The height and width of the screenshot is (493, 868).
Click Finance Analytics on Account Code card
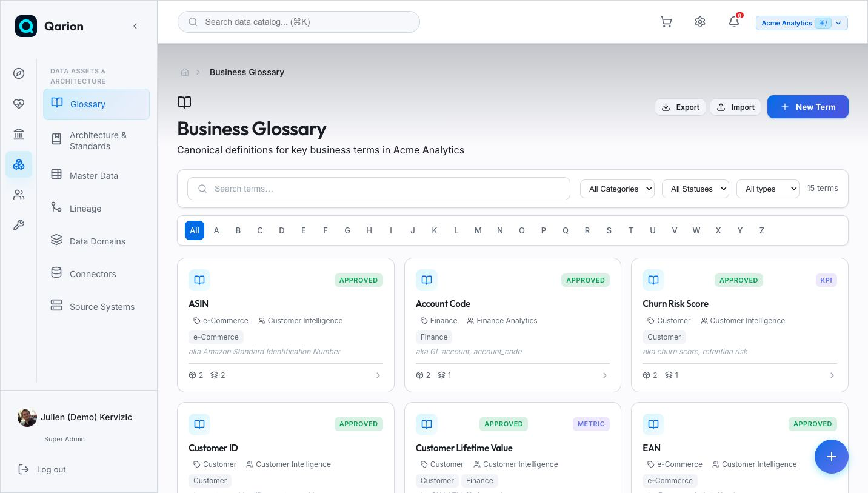507,321
